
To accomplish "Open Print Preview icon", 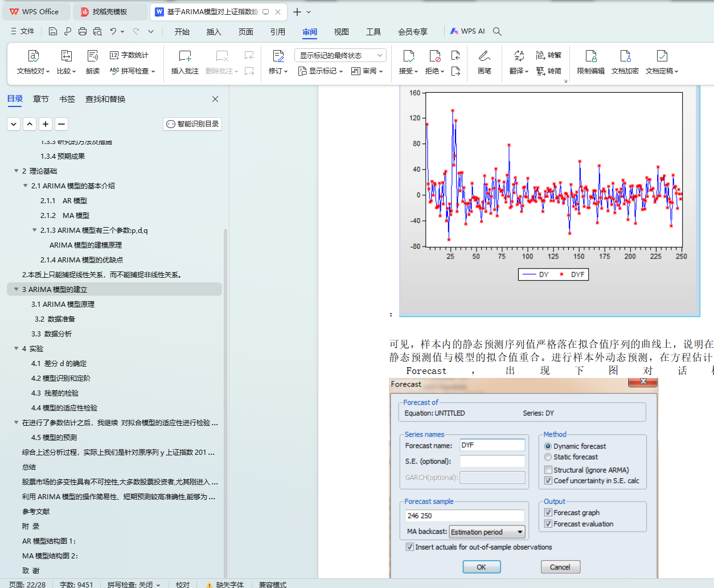I will [97, 31].
